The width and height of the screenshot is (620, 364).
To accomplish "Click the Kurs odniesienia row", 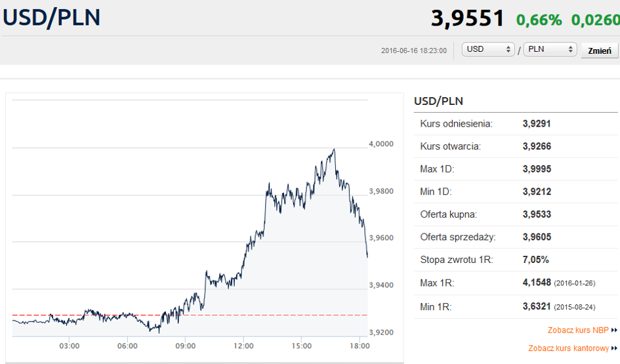I will 515,123.
